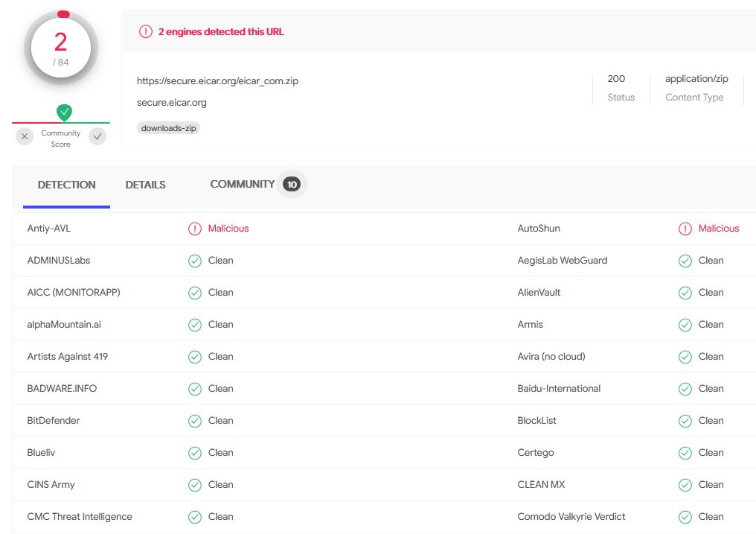This screenshot has width=756, height=534.
Task: Select the Antiy-AVL engine name
Action: click(48, 228)
